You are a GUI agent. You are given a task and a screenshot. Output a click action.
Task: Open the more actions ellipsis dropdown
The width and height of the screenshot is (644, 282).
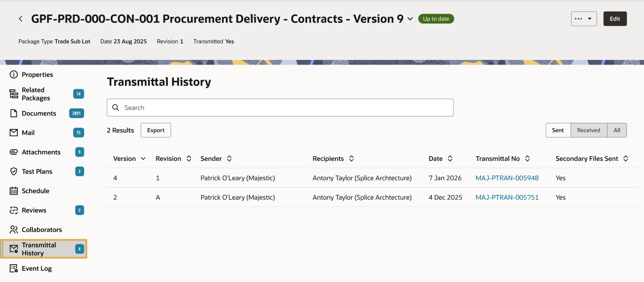tap(584, 19)
